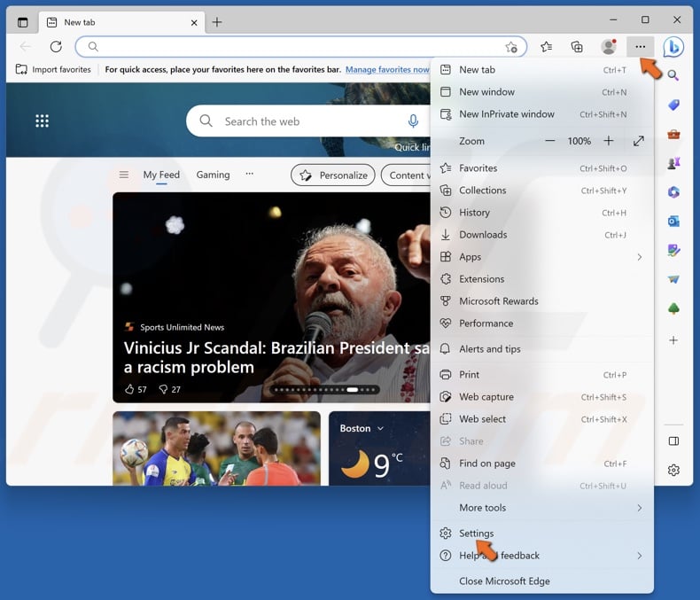
Task: Enter full screen using zoom arrows icon
Action: click(x=639, y=141)
